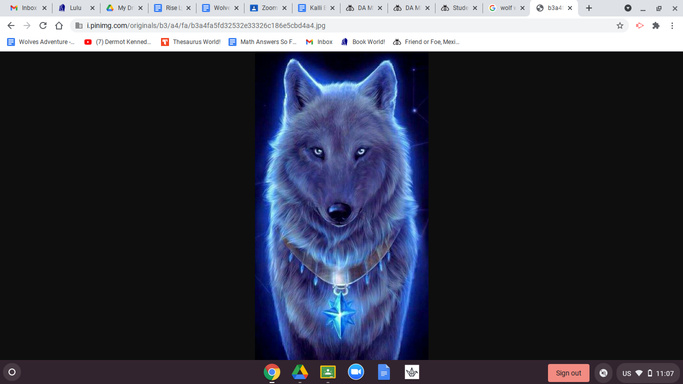Close the Gmail Inbox tab
The height and width of the screenshot is (384, 683).
point(44,8)
